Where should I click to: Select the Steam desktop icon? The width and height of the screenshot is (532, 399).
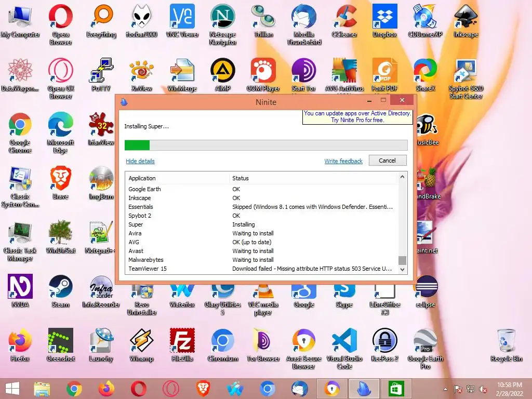click(x=60, y=291)
